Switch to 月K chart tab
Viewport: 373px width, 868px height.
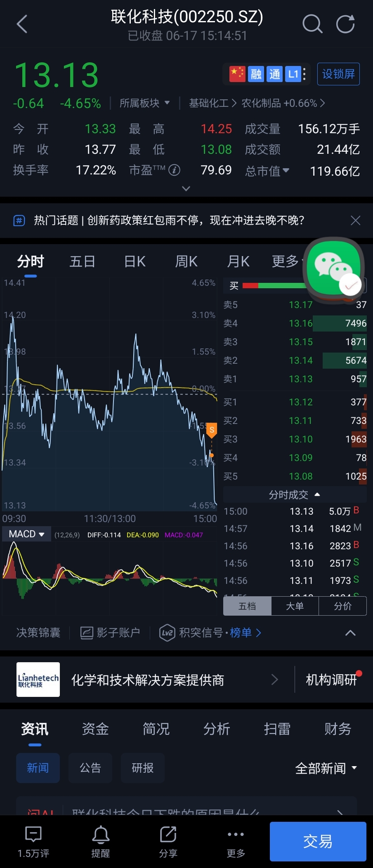(x=238, y=261)
